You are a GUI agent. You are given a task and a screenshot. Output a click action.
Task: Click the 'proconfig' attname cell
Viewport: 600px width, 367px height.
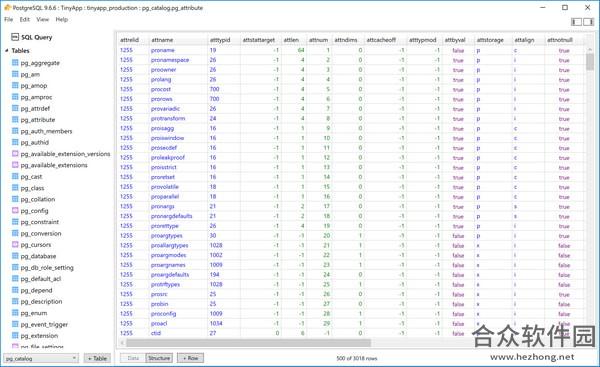coord(178,313)
